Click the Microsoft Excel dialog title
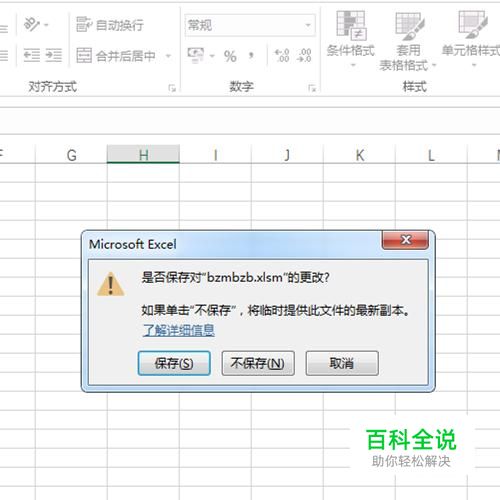Image resolution: width=500 pixels, height=500 pixels. coord(132,244)
